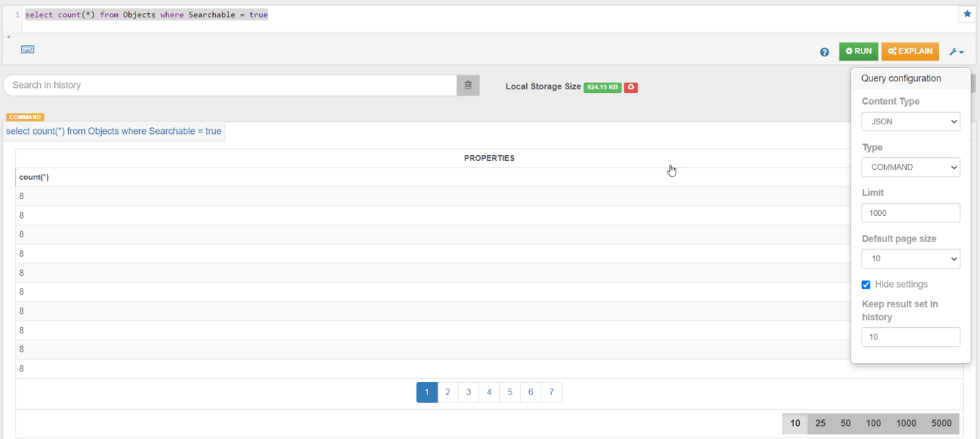980x439 pixels.
Task: Expand the Default page size dropdown
Action: pyautogui.click(x=910, y=258)
